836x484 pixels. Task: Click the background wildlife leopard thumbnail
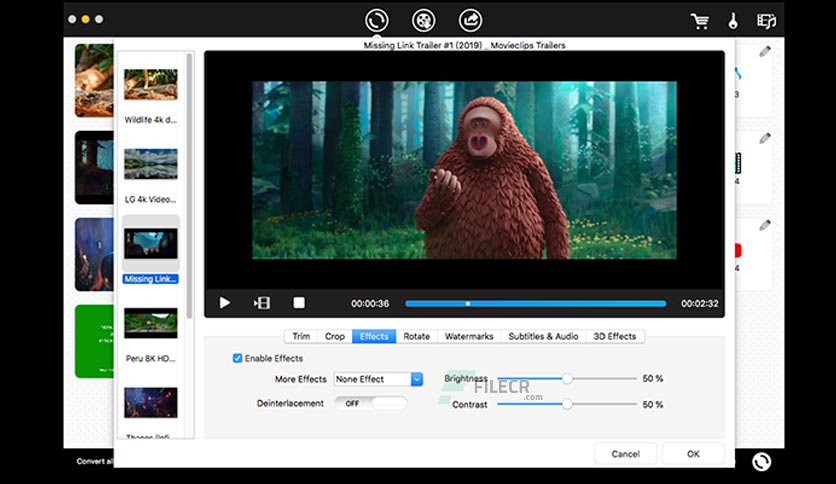94,80
